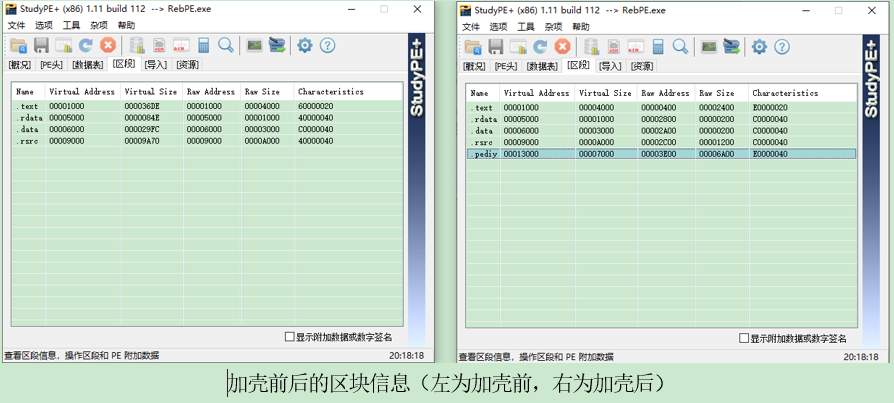Window chart icon beside save, right window
The image size is (894, 403).
coord(518,47)
